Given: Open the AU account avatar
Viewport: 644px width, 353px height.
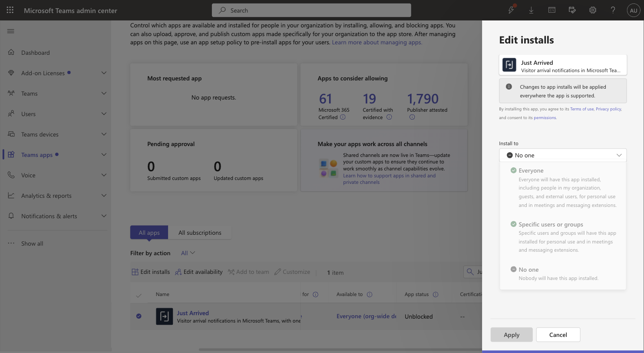Looking at the screenshot, I should pyautogui.click(x=633, y=10).
